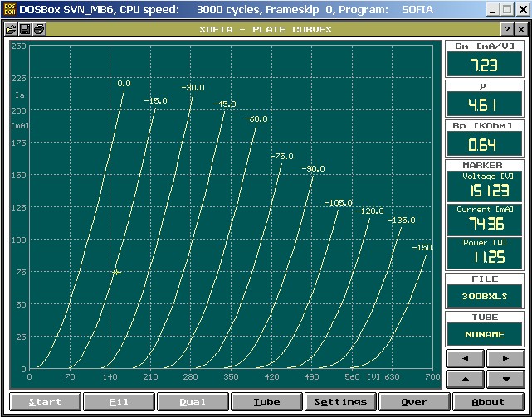Click the yellow marker on the plate curve
This screenshot has height=417, width=532.
coord(116,272)
